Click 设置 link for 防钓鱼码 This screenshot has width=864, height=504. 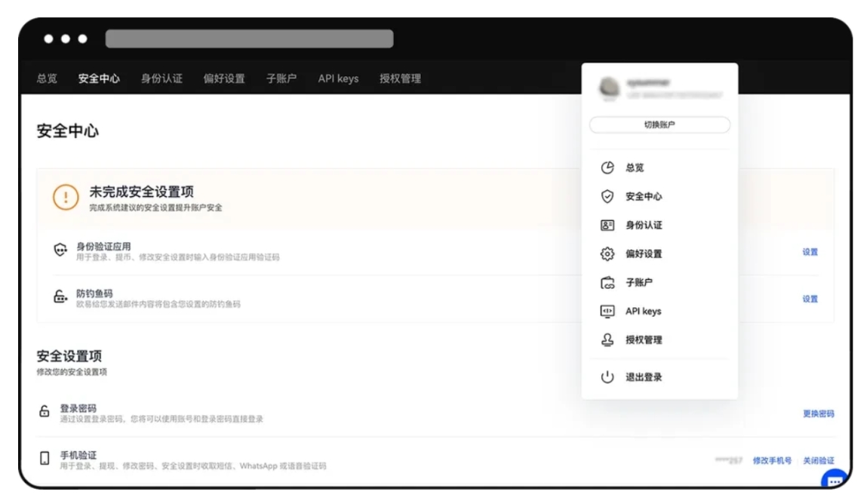click(x=810, y=299)
